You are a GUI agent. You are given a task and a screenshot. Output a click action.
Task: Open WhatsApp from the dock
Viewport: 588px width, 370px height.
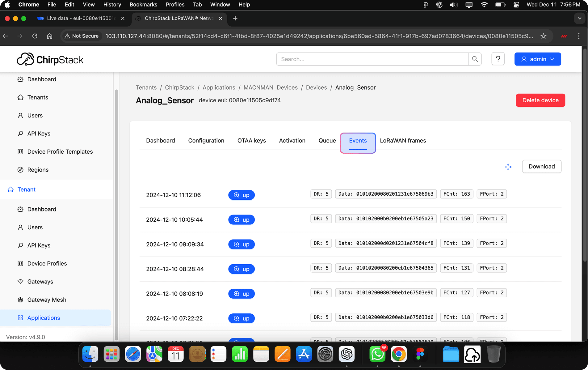point(377,354)
